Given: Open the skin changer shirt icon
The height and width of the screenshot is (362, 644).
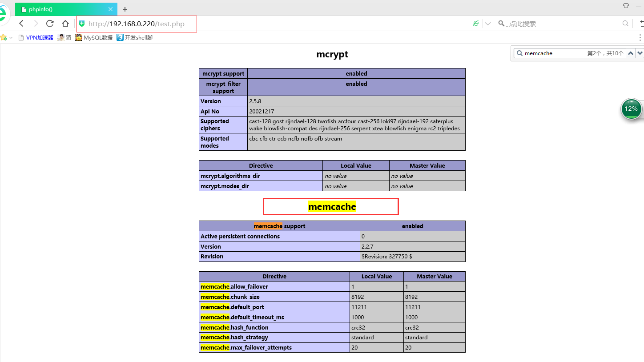Looking at the screenshot, I should [x=626, y=6].
